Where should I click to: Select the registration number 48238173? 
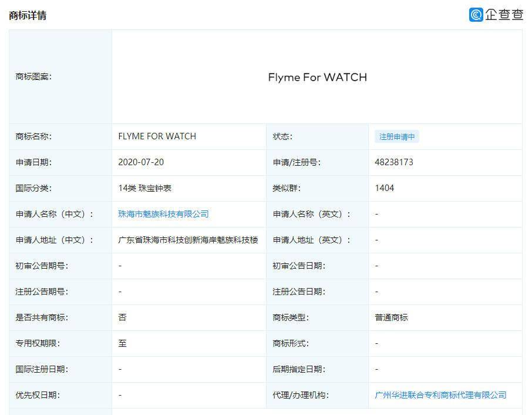[x=394, y=162]
